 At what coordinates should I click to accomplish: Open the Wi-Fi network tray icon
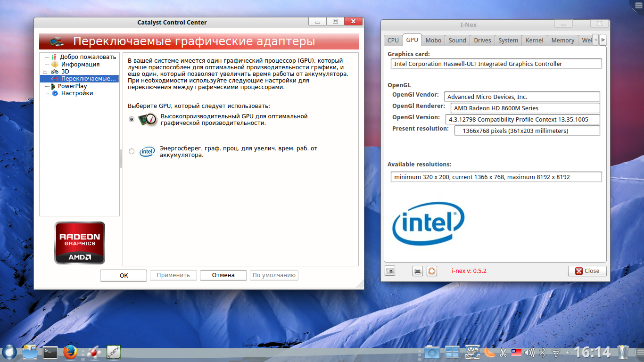(x=556, y=352)
